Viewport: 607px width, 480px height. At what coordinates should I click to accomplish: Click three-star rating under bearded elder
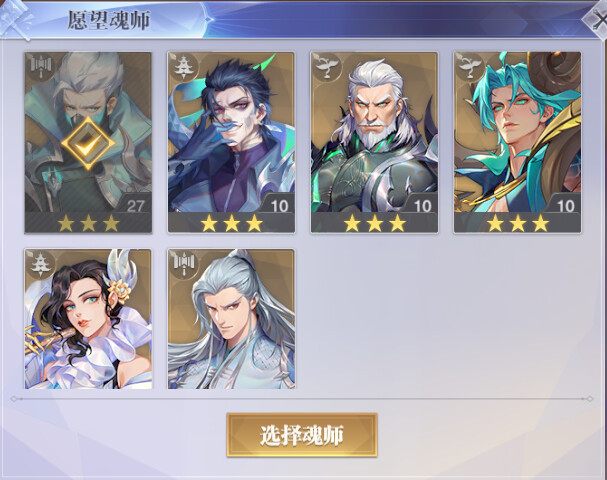pyautogui.click(x=374, y=223)
